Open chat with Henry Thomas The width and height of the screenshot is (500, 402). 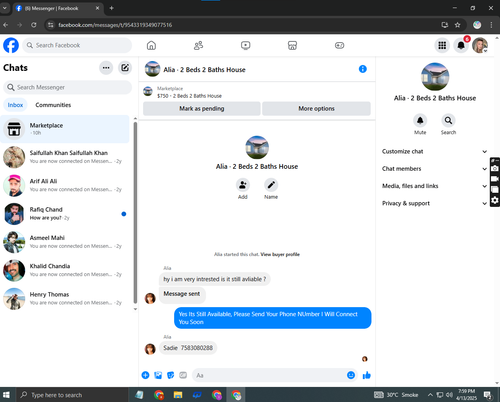click(65, 299)
